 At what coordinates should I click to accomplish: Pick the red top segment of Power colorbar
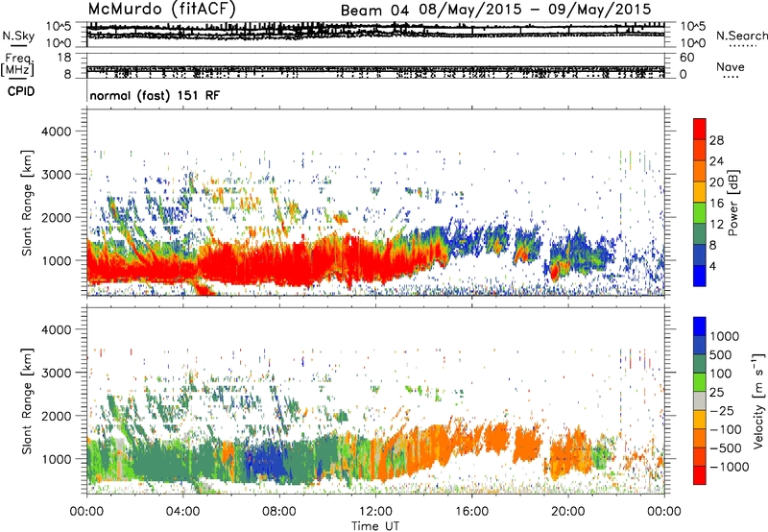700,129
